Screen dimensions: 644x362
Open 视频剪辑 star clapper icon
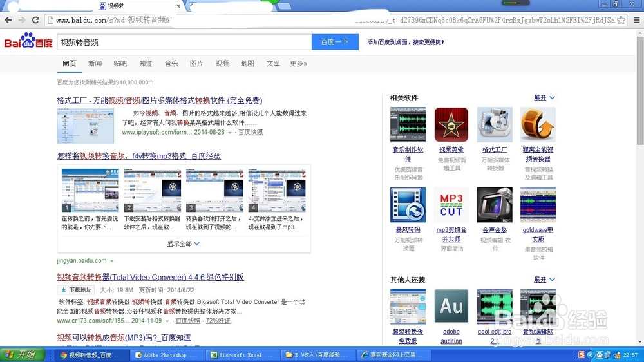coord(451,125)
